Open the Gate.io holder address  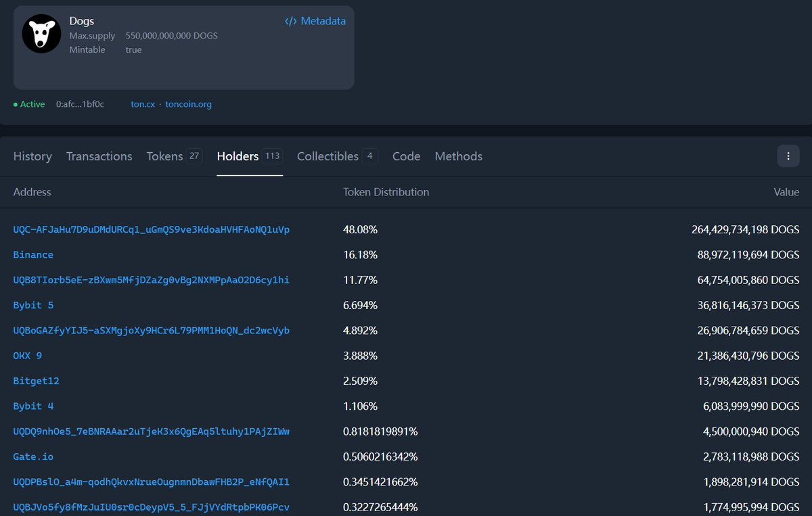pos(33,456)
